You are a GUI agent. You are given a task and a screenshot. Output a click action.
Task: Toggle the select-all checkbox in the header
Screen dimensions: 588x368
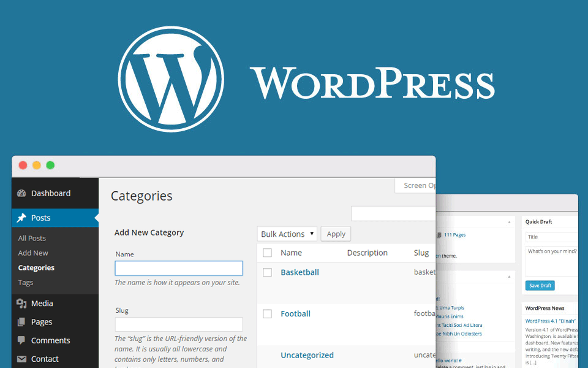(267, 253)
